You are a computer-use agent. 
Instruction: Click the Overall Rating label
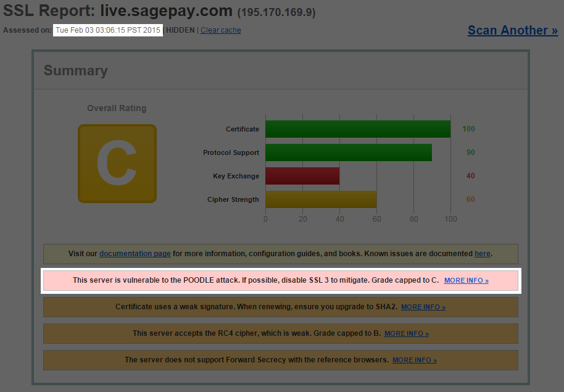[x=117, y=108]
